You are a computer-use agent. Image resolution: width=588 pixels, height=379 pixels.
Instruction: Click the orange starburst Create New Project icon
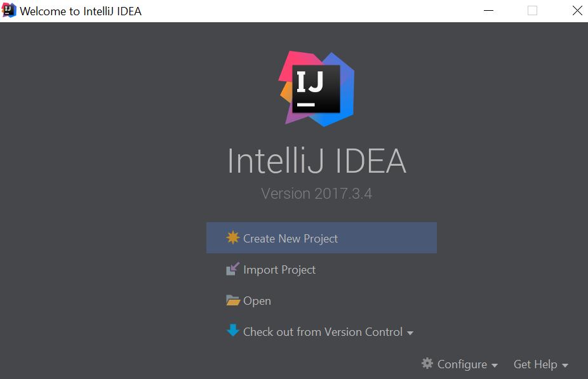233,237
